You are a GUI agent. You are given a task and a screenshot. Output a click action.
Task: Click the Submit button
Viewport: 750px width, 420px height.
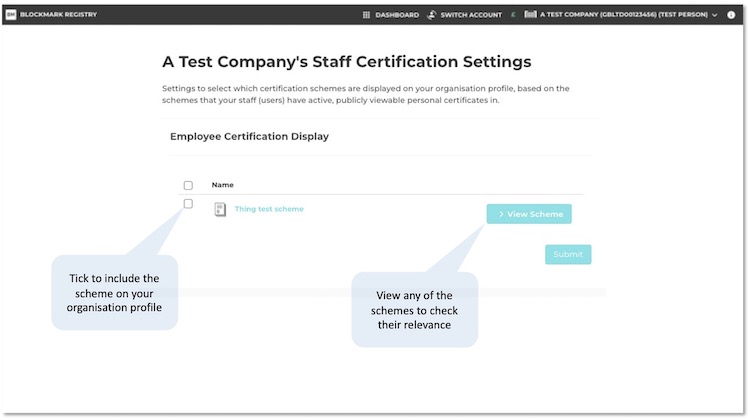coord(568,254)
